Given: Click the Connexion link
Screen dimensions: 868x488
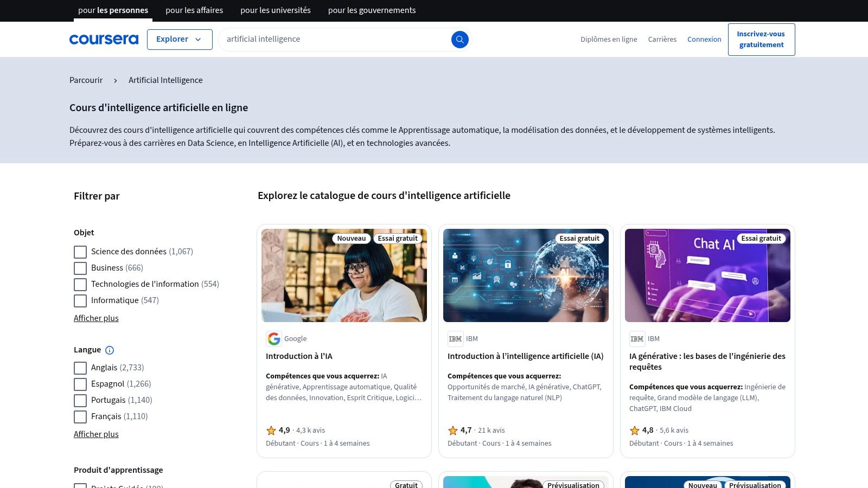Looking at the screenshot, I should pyautogui.click(x=704, y=39).
